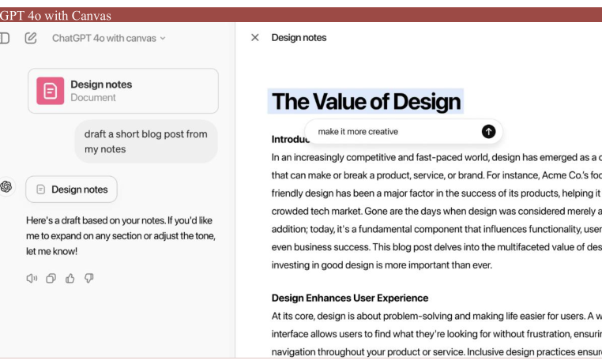Click the highlighted 'The Value of Design' heading
Viewport: 602px width, 364px height.
point(366,101)
